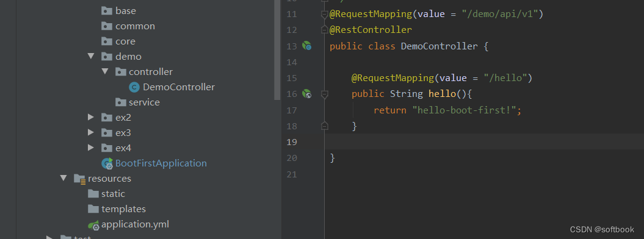Screen dimensions: 644x239
Task: Click the request mapping gutter icon on line 16
Action: (307, 94)
